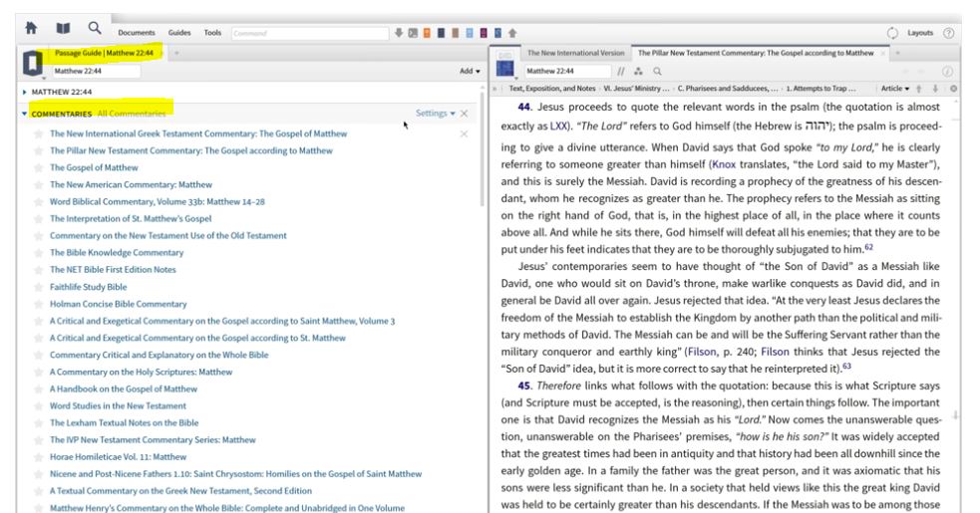The image size is (980, 513).
Task: Toggle star for Faithlife Study Bible
Action: (x=39, y=287)
